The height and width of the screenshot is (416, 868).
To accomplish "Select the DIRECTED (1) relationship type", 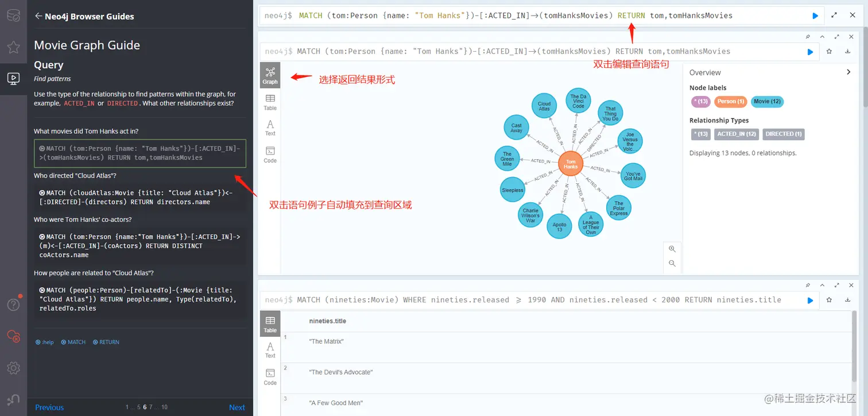I will click(x=784, y=134).
